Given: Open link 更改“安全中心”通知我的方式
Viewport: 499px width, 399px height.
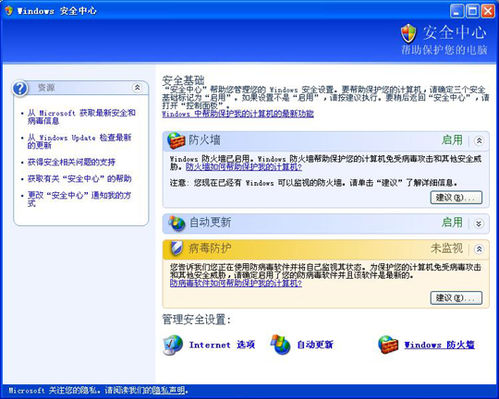Looking at the screenshot, I should pyautogui.click(x=79, y=199).
